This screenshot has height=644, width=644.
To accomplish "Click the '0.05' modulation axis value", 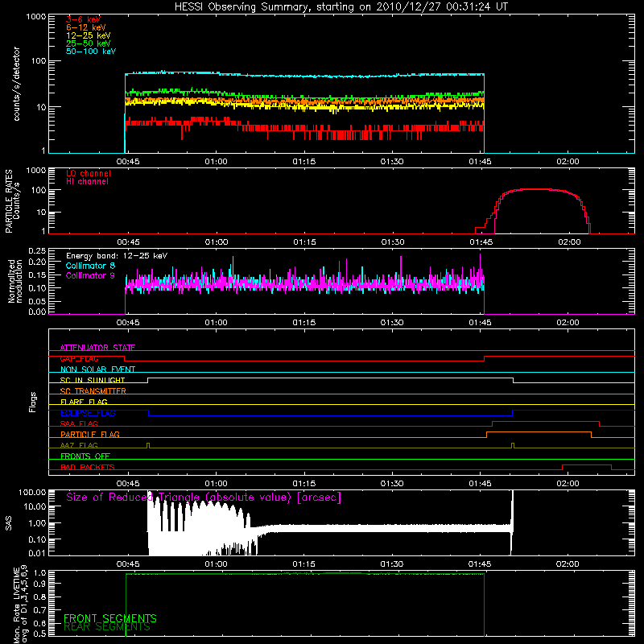I will pos(37,301).
